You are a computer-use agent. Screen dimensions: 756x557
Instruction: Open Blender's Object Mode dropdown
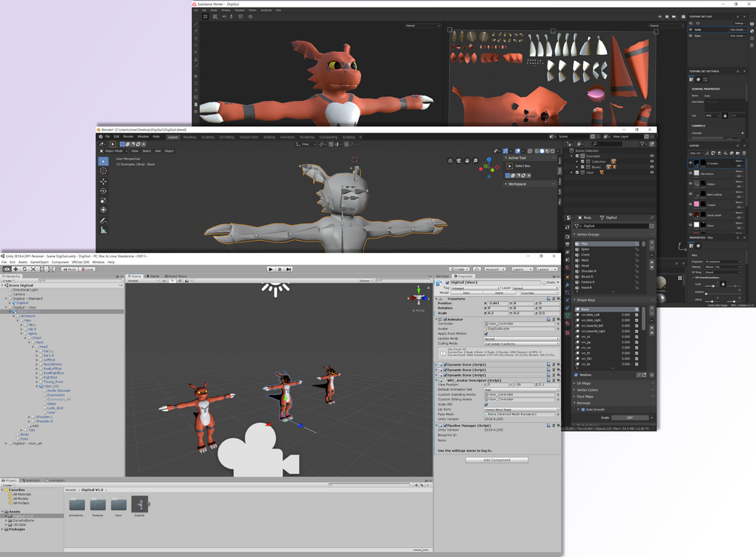click(114, 151)
